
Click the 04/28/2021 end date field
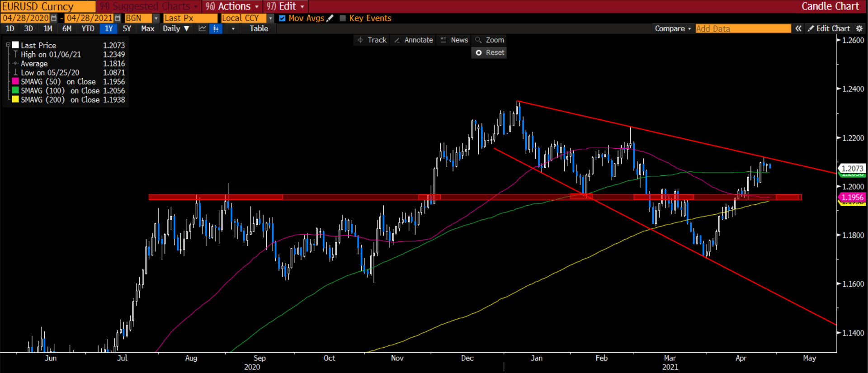(90, 18)
